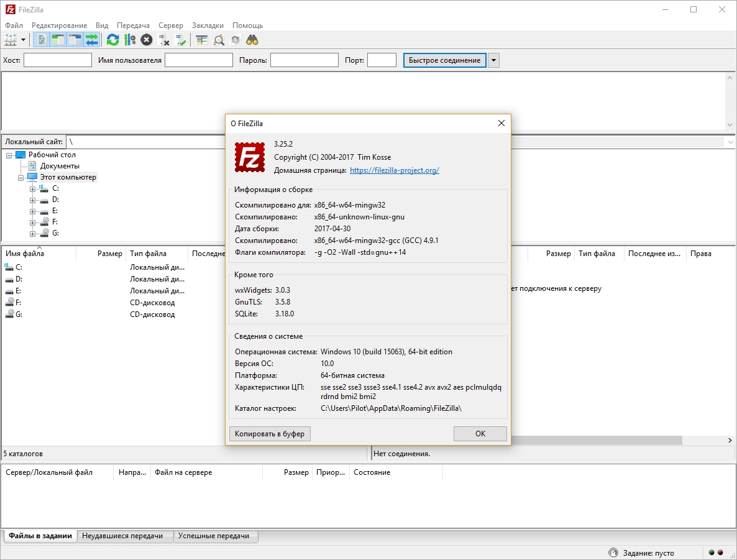Open the filezilla-project.org homepage link
Image resolution: width=737 pixels, height=560 pixels.
click(x=395, y=170)
